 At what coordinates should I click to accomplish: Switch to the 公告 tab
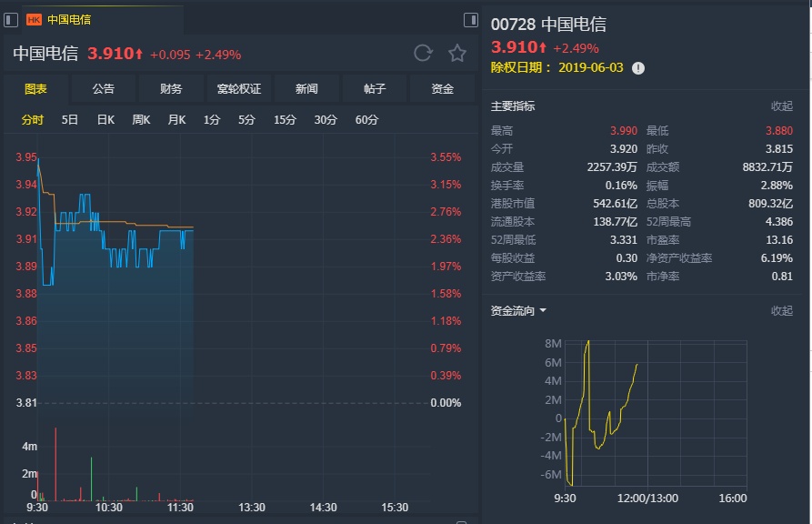[104, 89]
